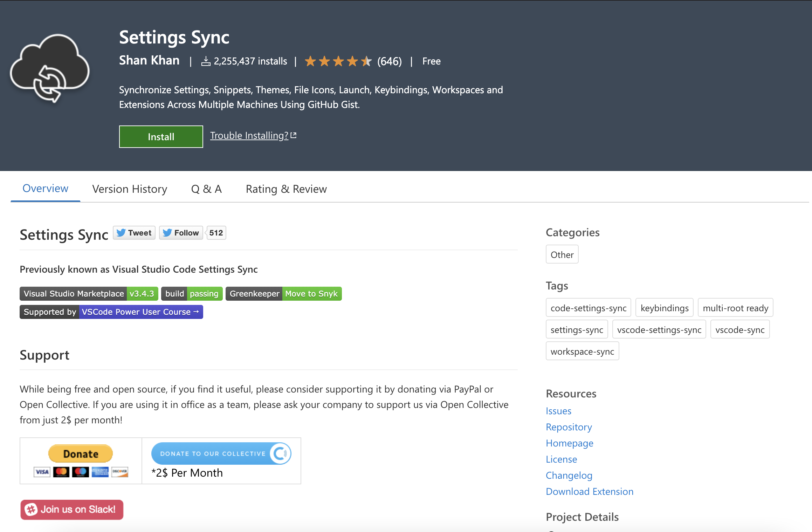
Task: Select the Other category tag
Action: 562,255
